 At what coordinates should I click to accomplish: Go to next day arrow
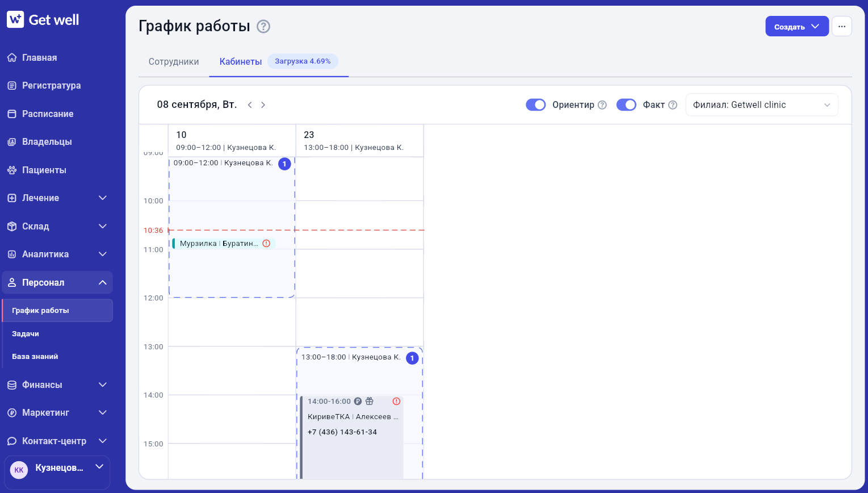[263, 105]
